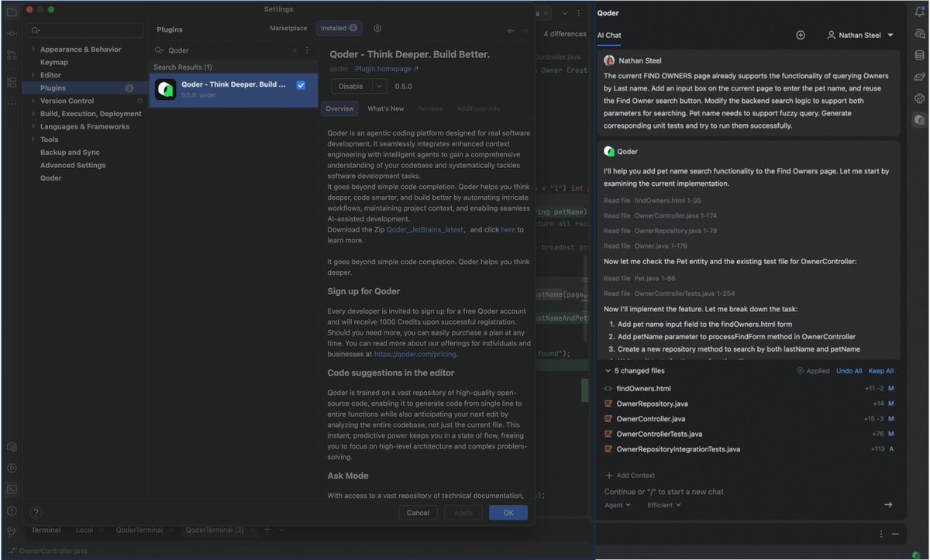Click Keep All changes
Screen dimensions: 930x560
pos(881,371)
